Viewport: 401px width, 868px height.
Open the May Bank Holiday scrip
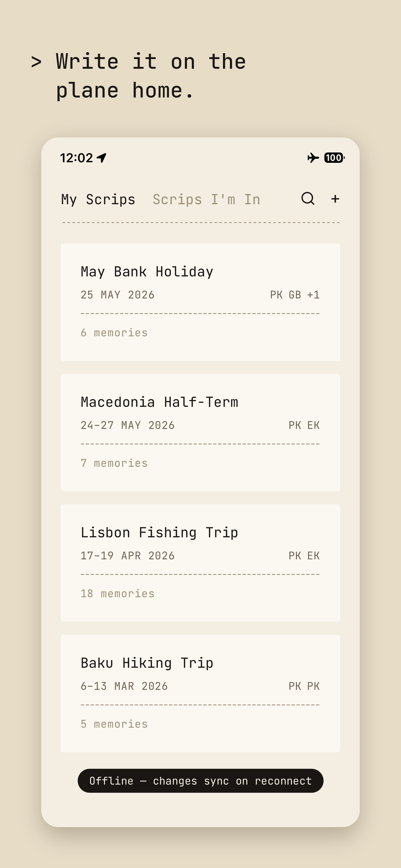pyautogui.click(x=200, y=302)
